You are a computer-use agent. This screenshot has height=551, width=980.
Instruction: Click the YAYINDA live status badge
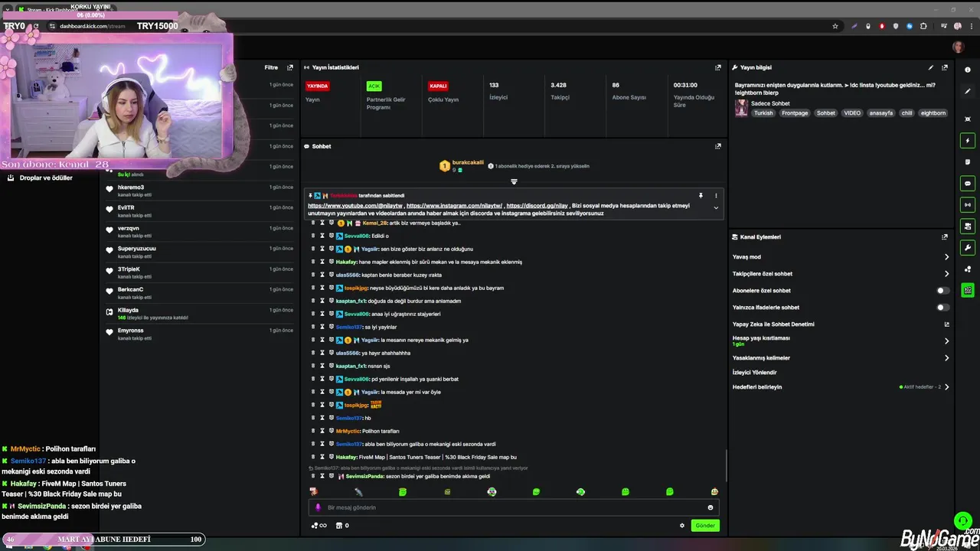coord(317,86)
